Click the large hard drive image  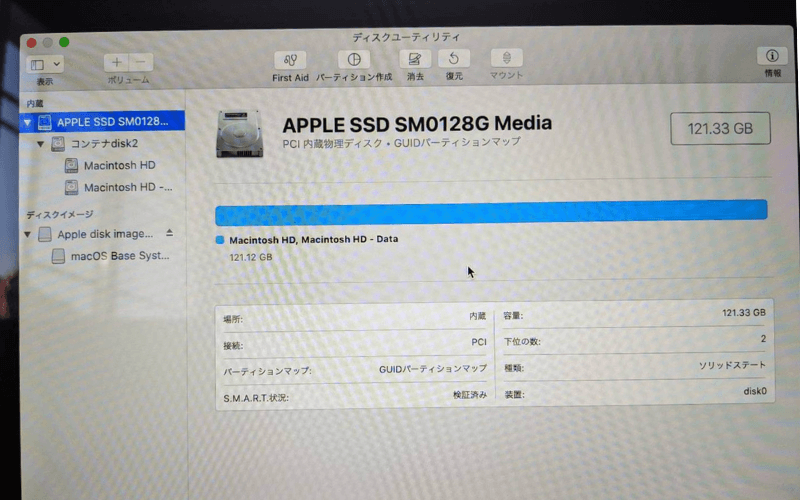pyautogui.click(x=239, y=134)
